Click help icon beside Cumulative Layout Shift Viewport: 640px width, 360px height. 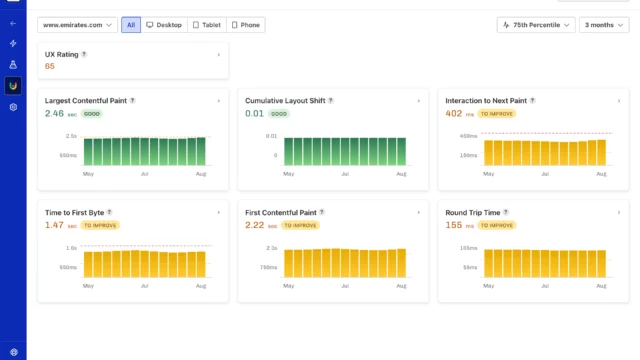(x=331, y=100)
